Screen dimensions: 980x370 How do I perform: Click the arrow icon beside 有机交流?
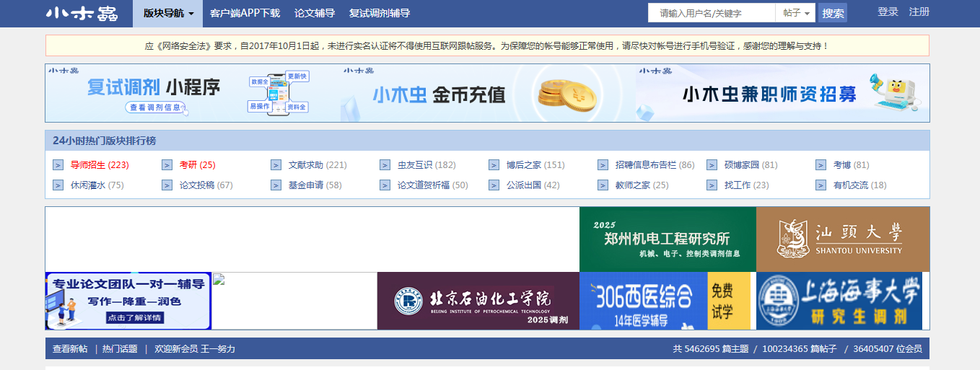(821, 185)
